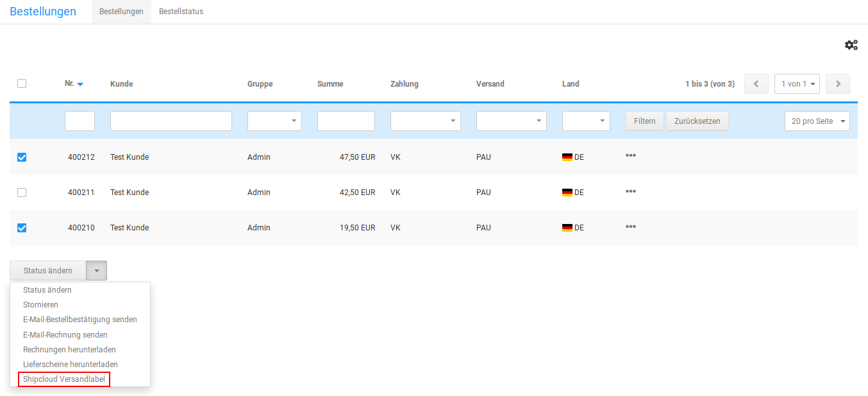Go to next page arrow
The height and width of the screenshot is (396, 868).
(x=838, y=84)
